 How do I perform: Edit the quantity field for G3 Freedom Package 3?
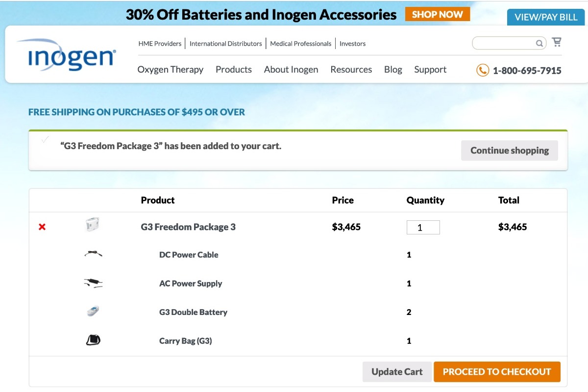coord(423,227)
